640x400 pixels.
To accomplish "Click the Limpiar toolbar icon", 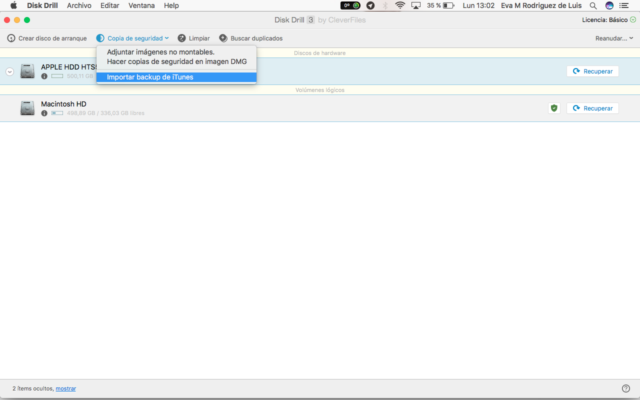I will pyautogui.click(x=182, y=38).
